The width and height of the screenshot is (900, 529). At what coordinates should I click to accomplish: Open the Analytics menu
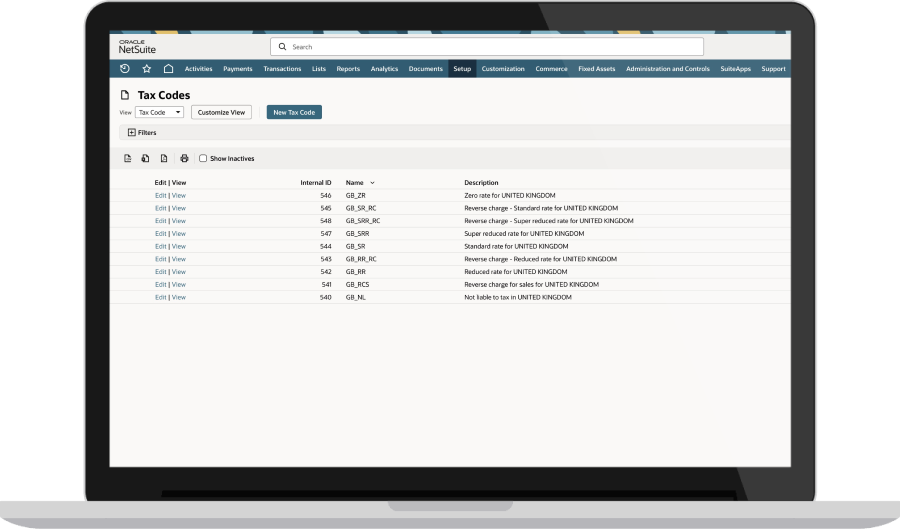pyautogui.click(x=384, y=69)
